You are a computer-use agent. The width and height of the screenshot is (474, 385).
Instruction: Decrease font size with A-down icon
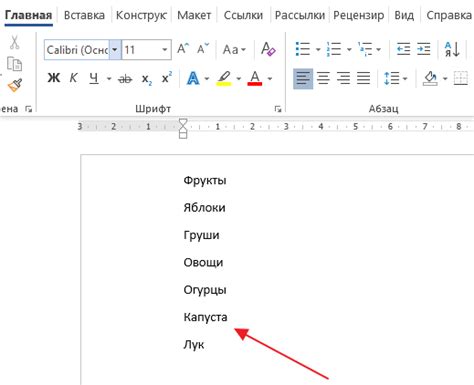(x=203, y=49)
